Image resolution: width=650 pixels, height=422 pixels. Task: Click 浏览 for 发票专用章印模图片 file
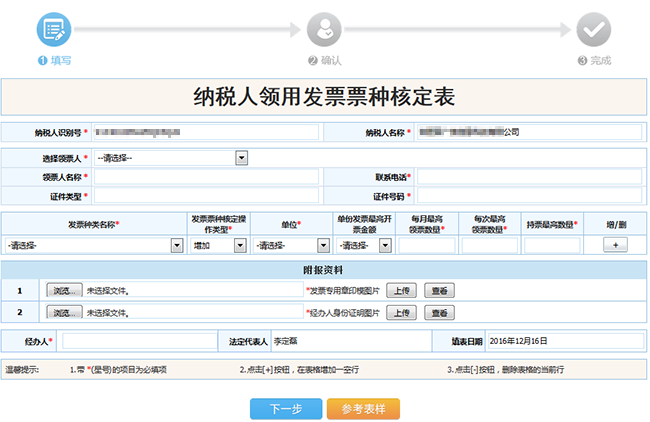(64, 289)
